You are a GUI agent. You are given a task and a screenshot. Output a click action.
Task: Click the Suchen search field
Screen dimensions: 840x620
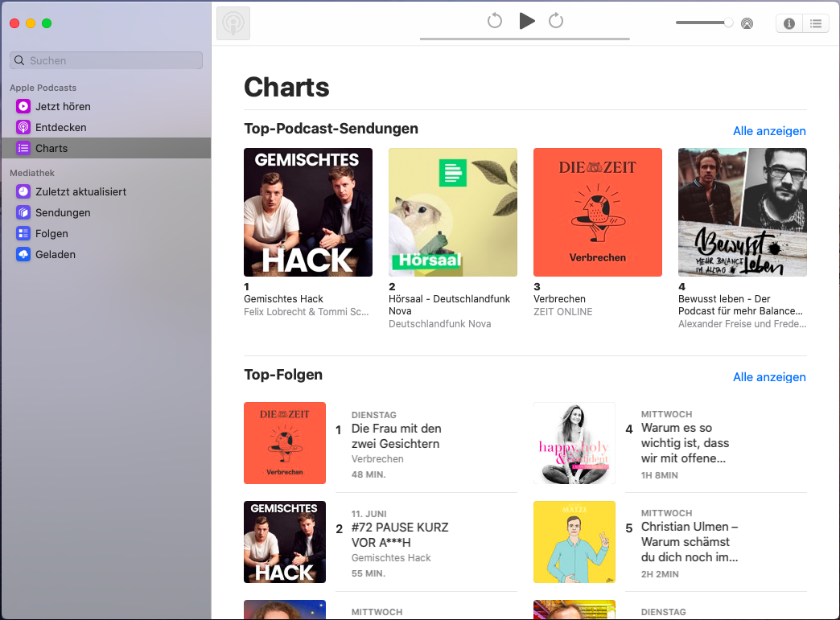point(106,60)
